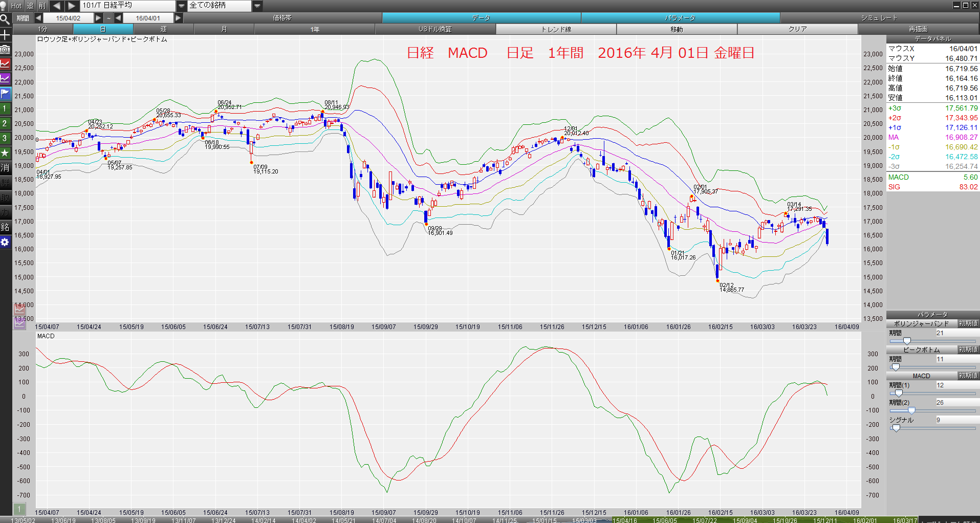The image size is (980, 523).
Task: Step start date 15/04/02 forward
Action: (x=98, y=18)
